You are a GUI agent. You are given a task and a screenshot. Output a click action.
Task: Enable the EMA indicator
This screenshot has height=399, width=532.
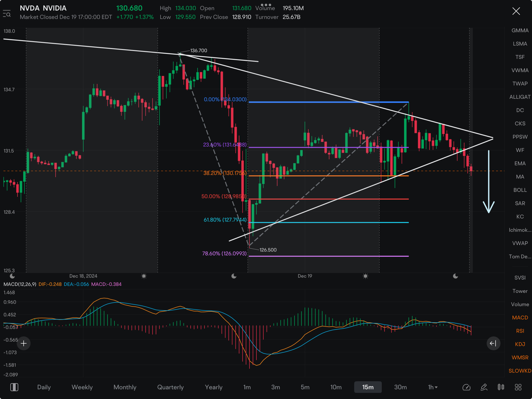click(520, 163)
